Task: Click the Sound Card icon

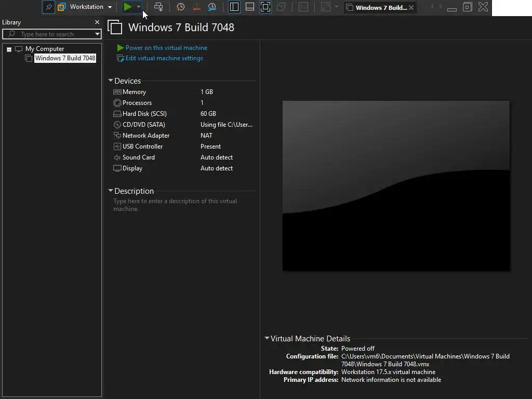Action: [117, 157]
